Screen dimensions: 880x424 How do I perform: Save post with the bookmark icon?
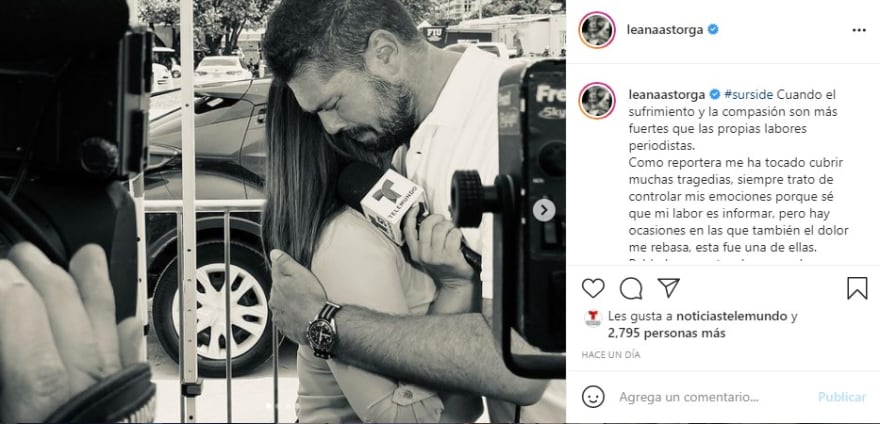pos(857,288)
